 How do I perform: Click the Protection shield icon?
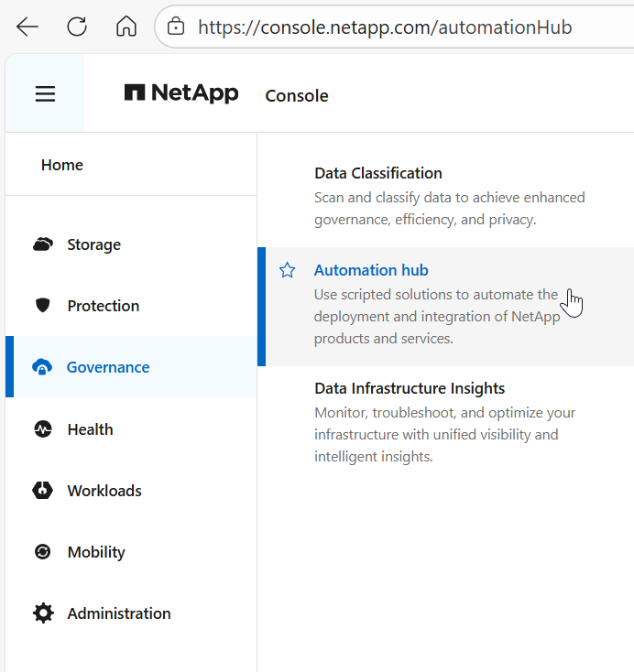tap(42, 306)
